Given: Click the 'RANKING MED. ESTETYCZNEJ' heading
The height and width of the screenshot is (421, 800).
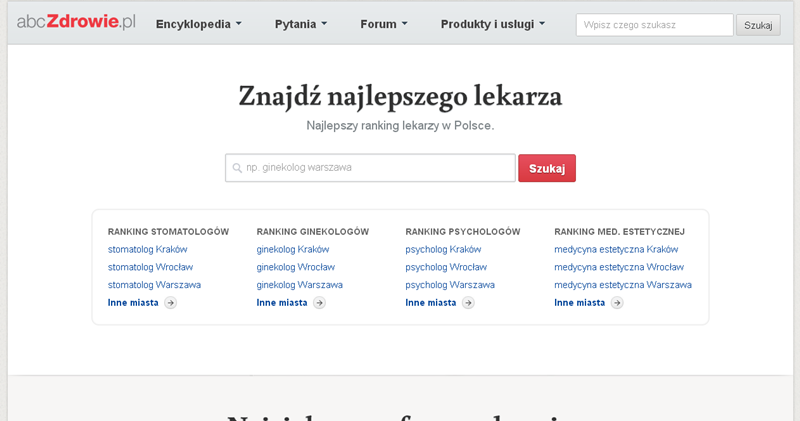Looking at the screenshot, I should [x=619, y=232].
